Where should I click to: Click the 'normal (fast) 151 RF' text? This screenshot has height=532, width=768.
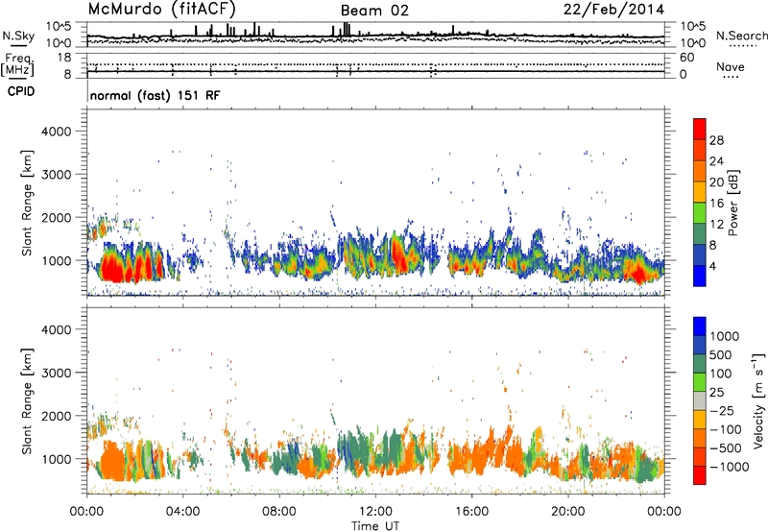155,95
